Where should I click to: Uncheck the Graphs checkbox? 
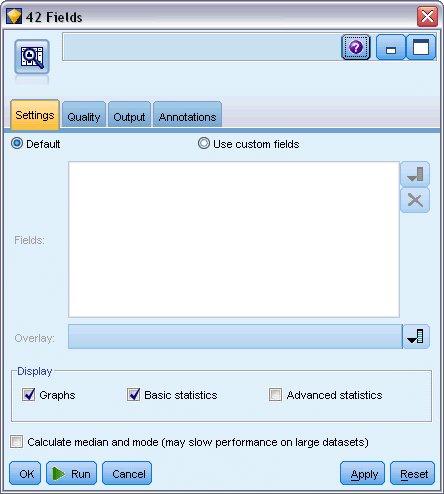coord(29,394)
